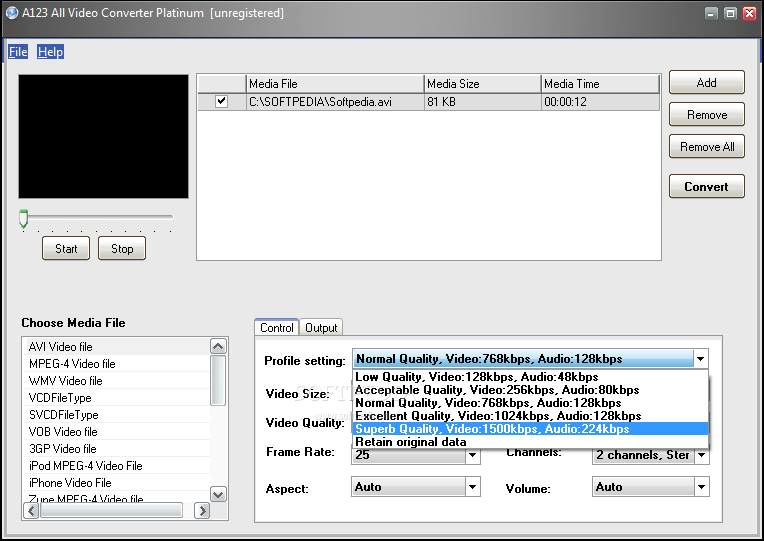The width and height of the screenshot is (764, 541).
Task: Select SVCDFileType format
Action: point(116,415)
